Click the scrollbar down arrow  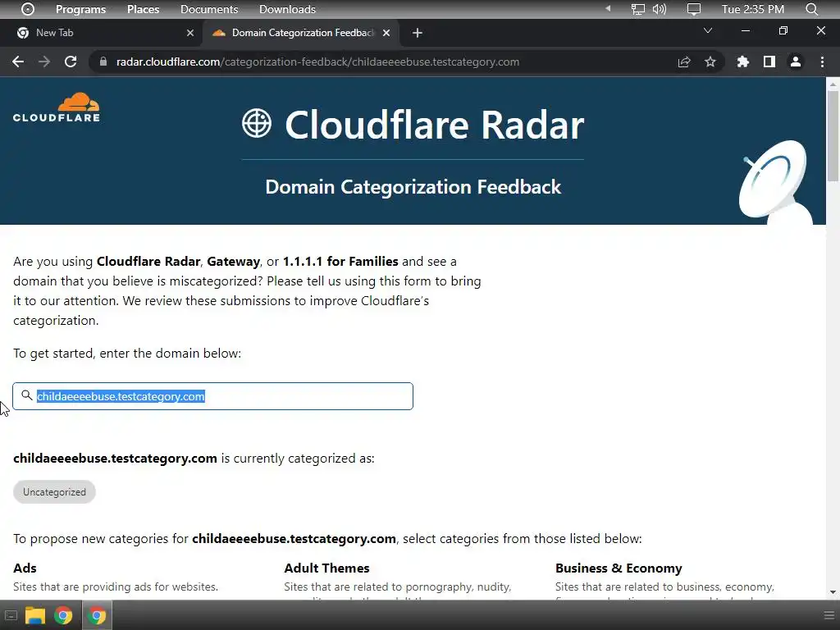833,592
